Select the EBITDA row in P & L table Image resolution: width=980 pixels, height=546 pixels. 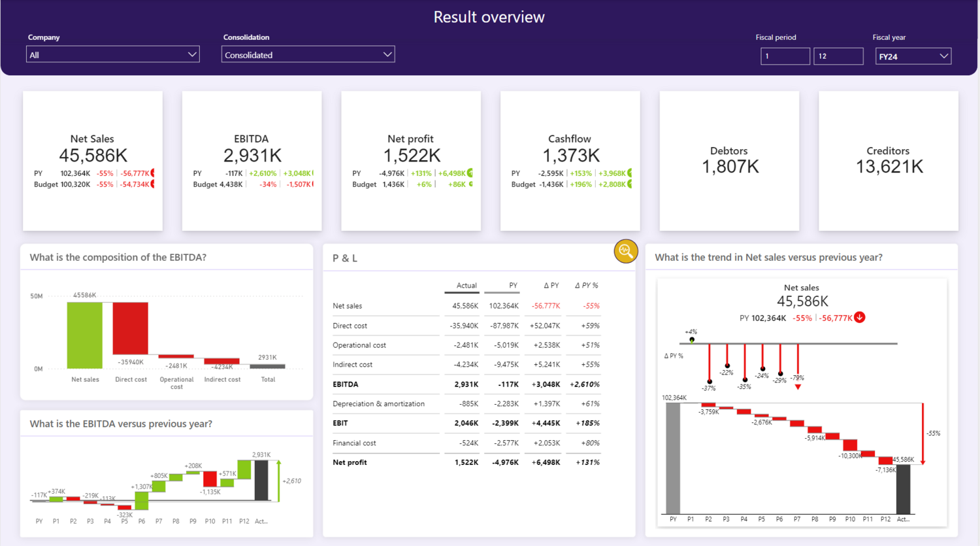point(346,384)
